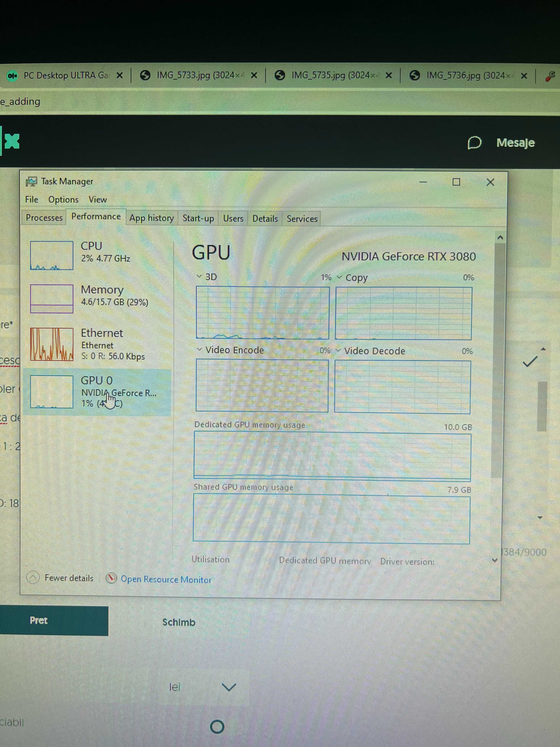
Task: Click the Memory usage mini graph thumbnail
Action: tap(52, 298)
